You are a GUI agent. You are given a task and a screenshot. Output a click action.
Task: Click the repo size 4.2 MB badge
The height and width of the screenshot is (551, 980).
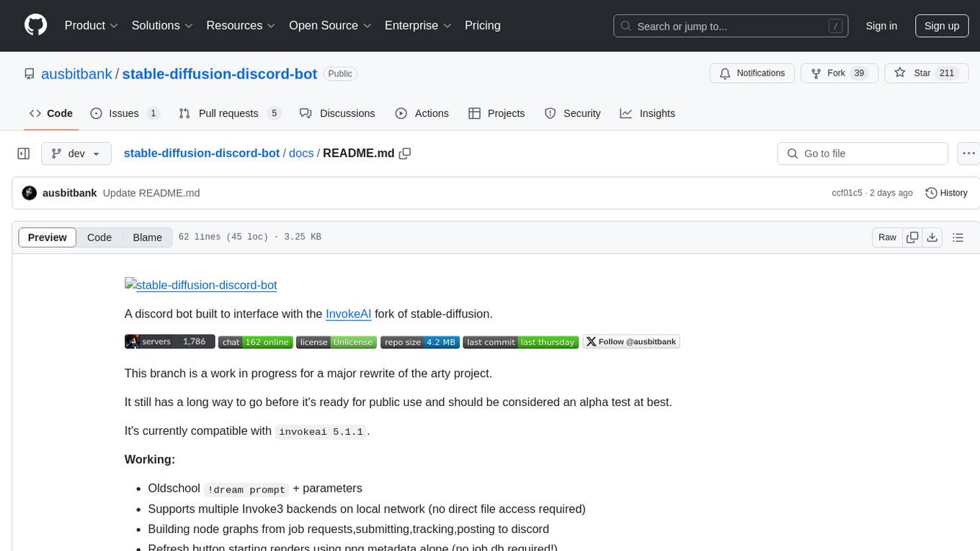pos(420,342)
